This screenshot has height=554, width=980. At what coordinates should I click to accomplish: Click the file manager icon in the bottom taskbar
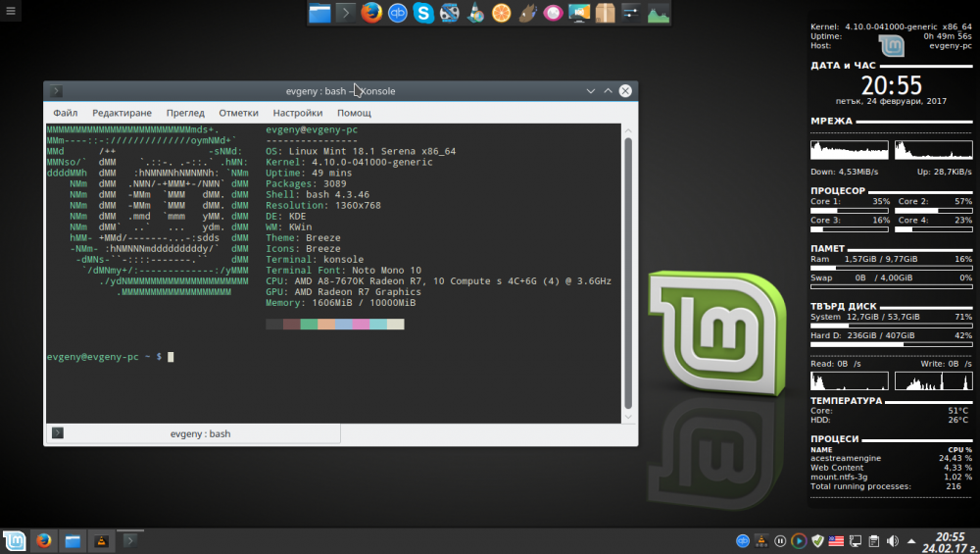[x=73, y=541]
